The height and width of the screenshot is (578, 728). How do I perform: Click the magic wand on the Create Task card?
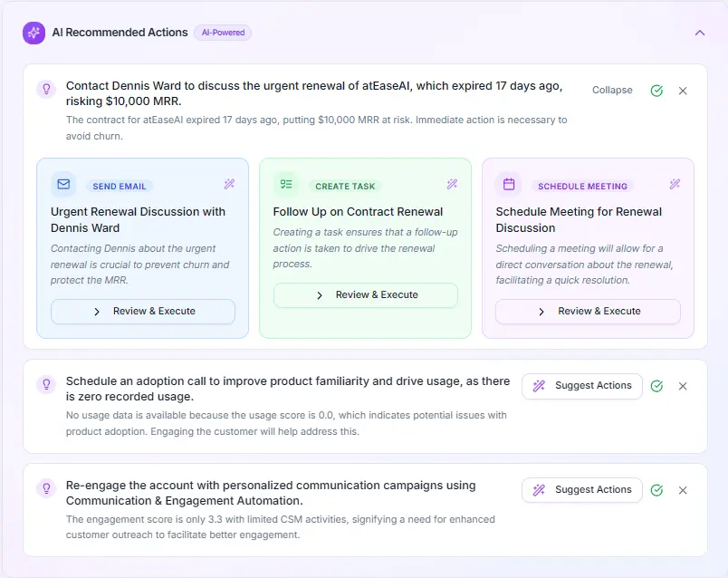click(x=452, y=184)
